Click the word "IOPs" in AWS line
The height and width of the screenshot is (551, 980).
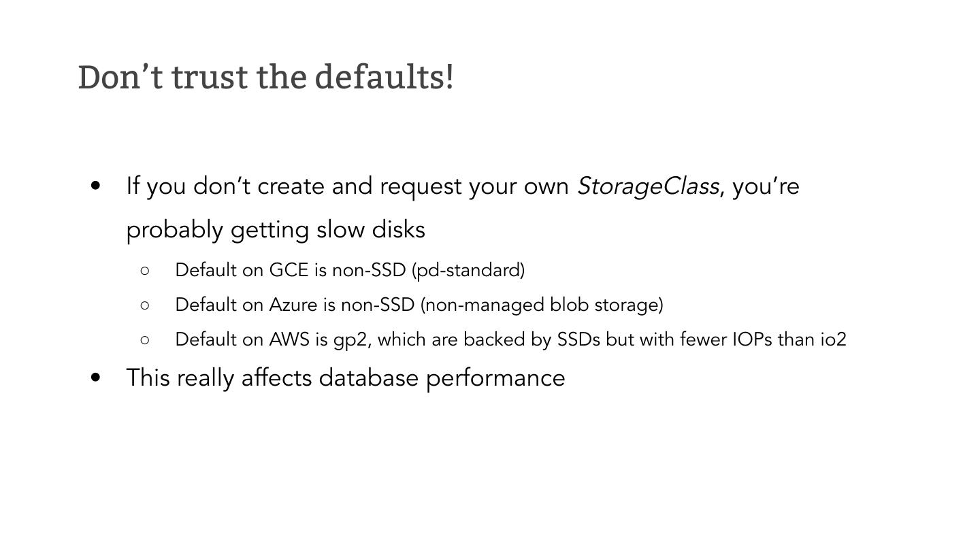(752, 339)
